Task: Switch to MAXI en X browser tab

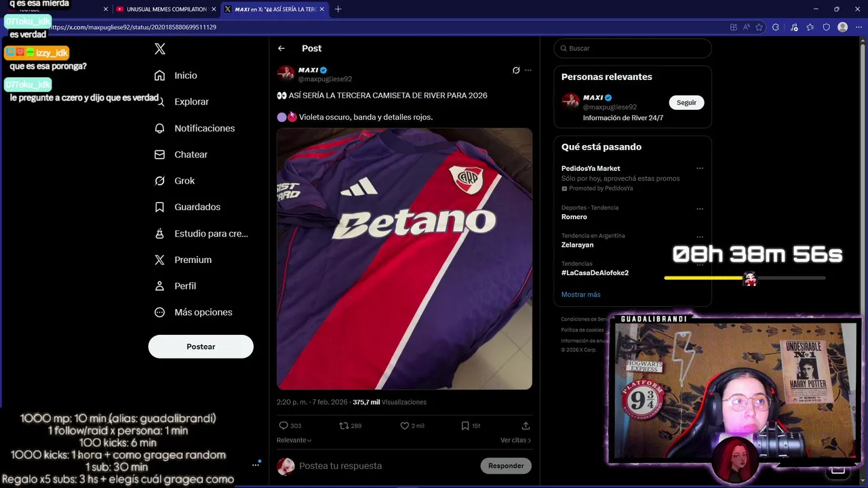Action: coord(275,9)
